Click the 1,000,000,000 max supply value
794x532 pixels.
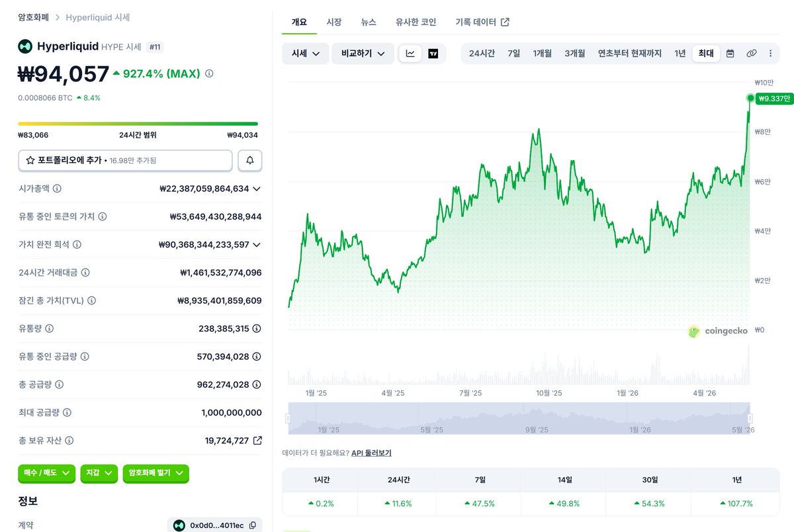[x=232, y=412]
